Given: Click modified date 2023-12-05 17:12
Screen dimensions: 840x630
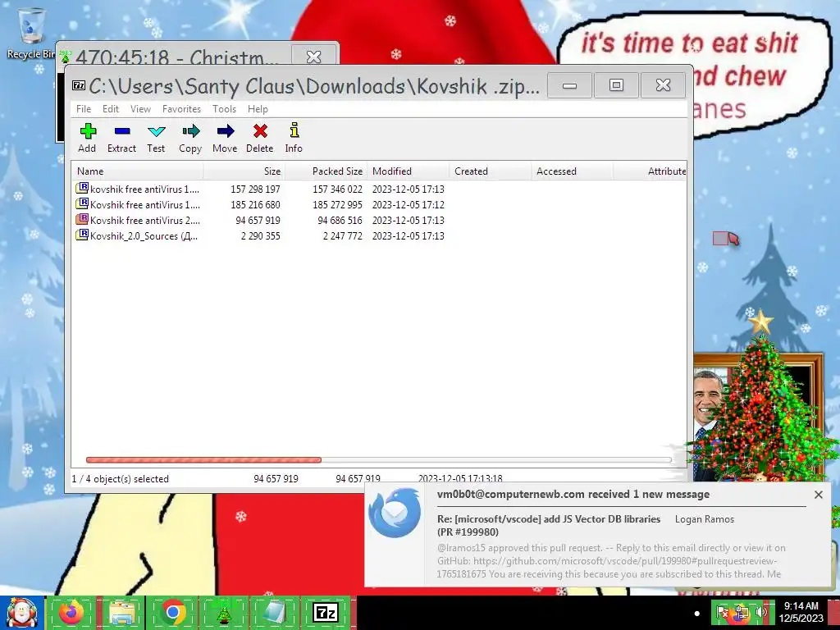Looking at the screenshot, I should pyautogui.click(x=409, y=204).
